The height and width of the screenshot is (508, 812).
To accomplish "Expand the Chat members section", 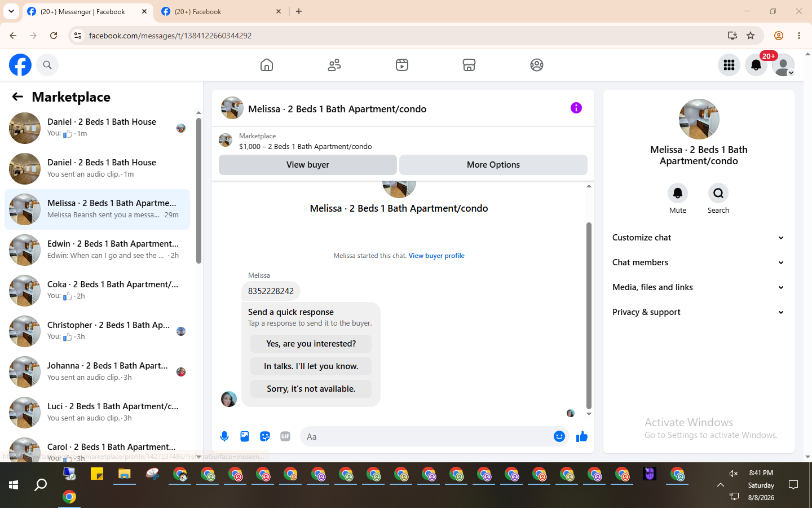I will coord(699,262).
